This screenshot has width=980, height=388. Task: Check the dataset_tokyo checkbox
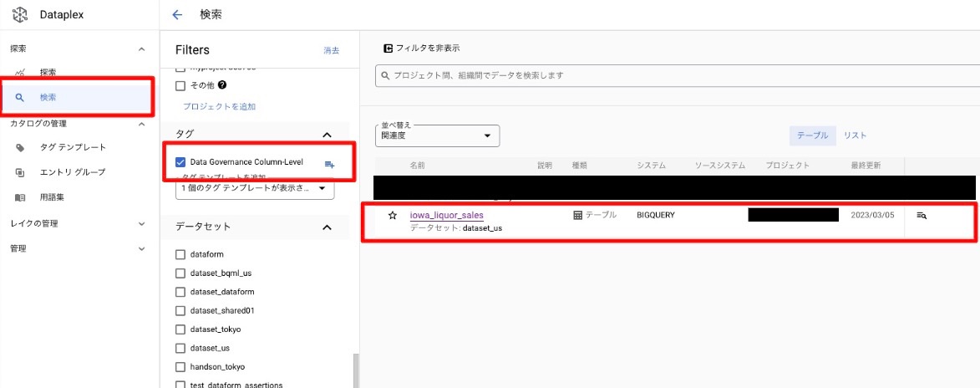[180, 329]
